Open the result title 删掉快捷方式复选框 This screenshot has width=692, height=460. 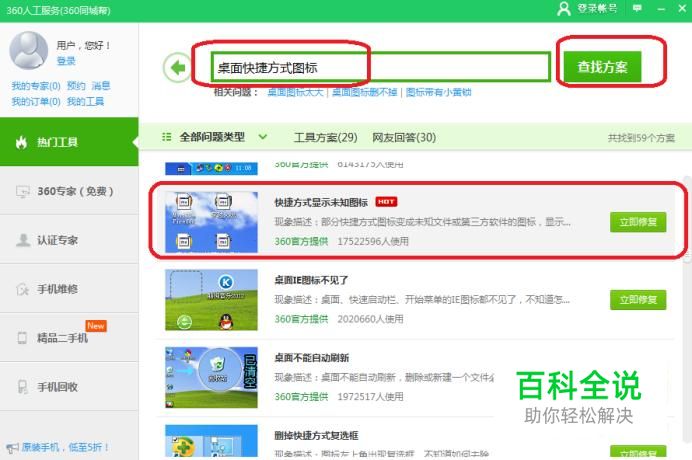316,435
